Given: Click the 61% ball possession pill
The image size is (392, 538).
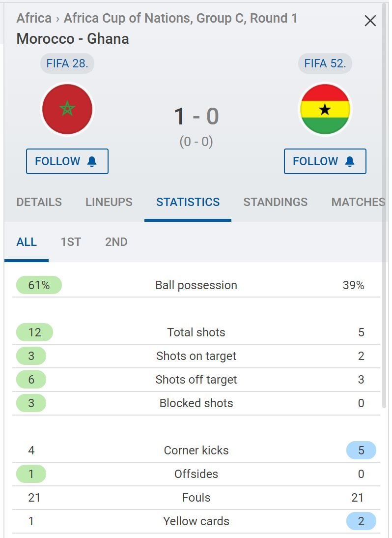Looking at the screenshot, I should click(x=39, y=285).
